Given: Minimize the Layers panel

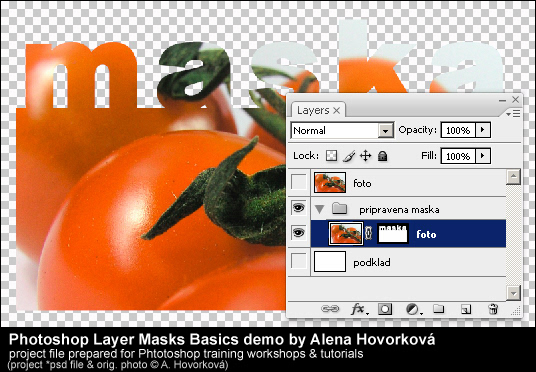Looking at the screenshot, I should (502, 100).
